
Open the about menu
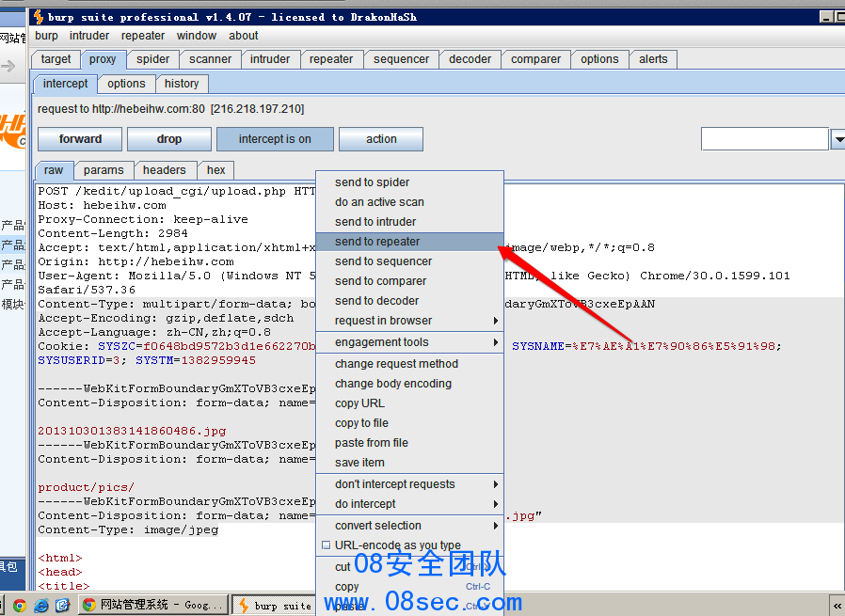click(x=244, y=36)
